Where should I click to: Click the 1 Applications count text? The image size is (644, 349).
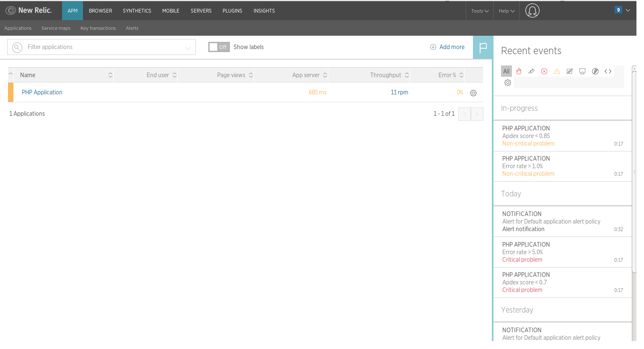[x=27, y=114]
